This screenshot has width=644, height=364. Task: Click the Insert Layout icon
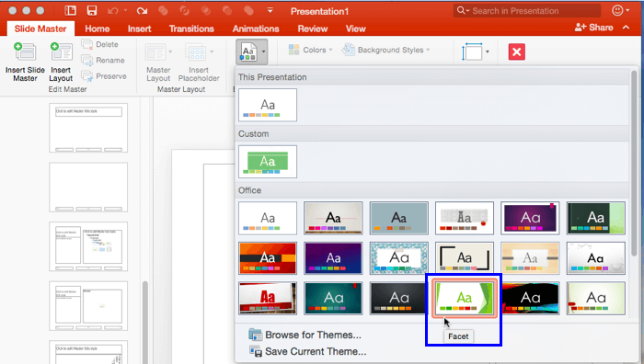coord(61,51)
